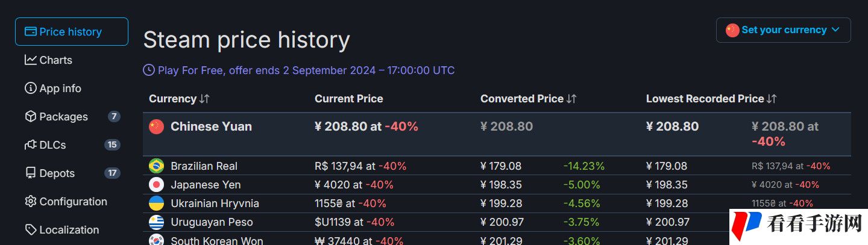Click the Depots drive icon
868x245 pixels.
pyautogui.click(x=30, y=173)
